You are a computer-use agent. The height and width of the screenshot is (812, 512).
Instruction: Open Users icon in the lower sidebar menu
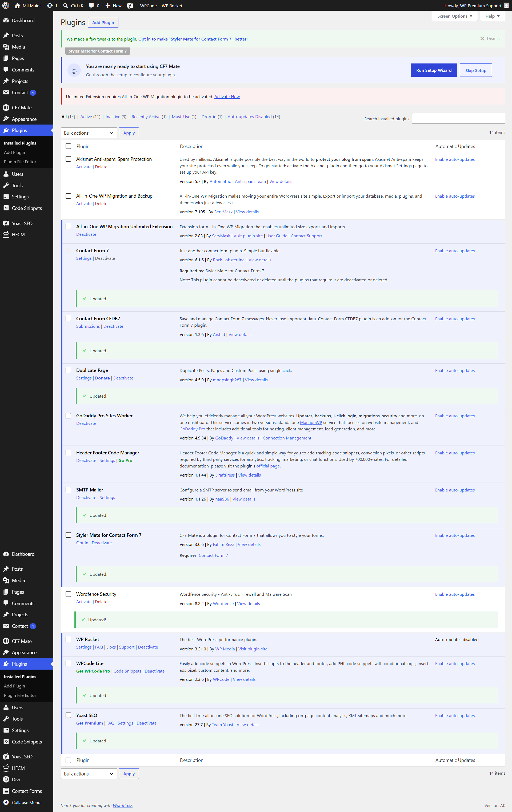[x=6, y=707]
